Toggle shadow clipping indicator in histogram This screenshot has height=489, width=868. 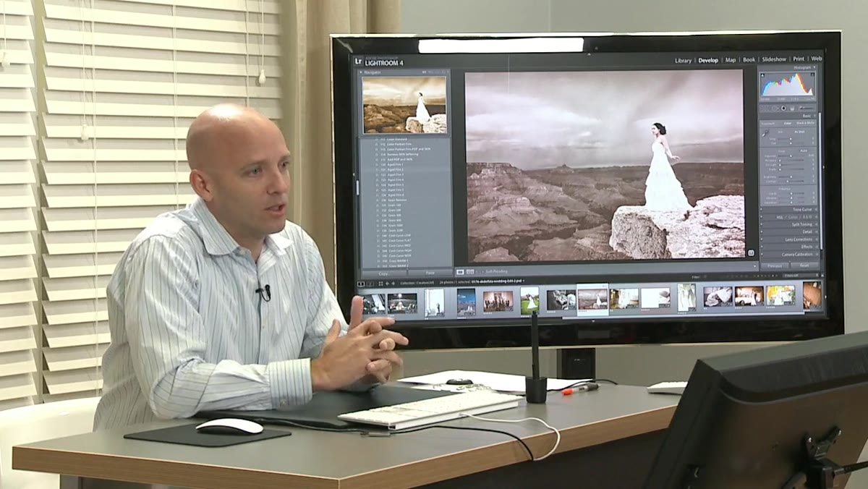(x=762, y=75)
